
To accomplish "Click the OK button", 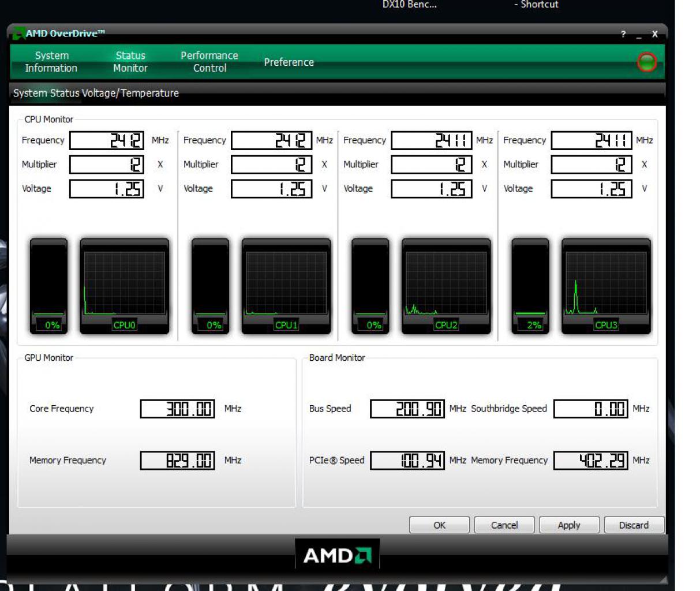I will [x=440, y=525].
